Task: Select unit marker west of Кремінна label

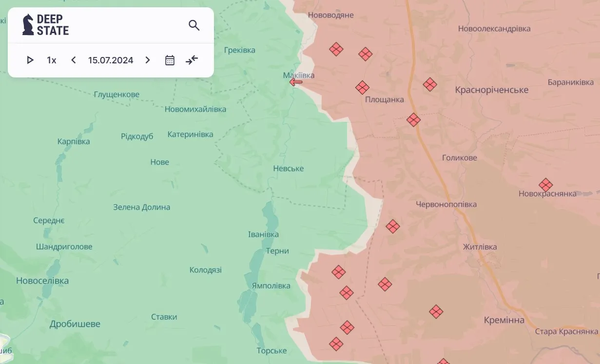Action: 436,312
